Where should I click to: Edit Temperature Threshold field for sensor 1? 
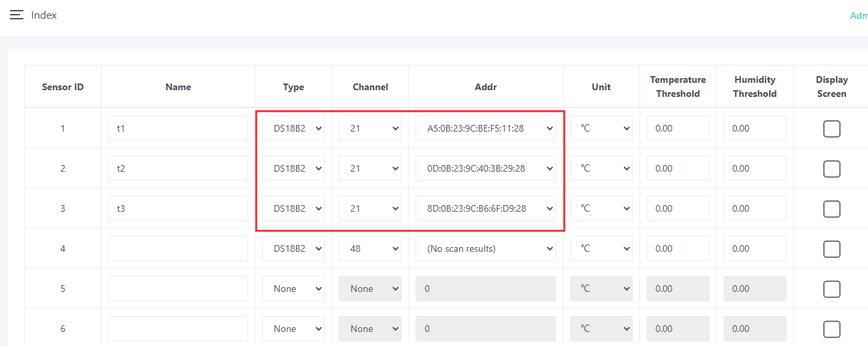[678, 128]
